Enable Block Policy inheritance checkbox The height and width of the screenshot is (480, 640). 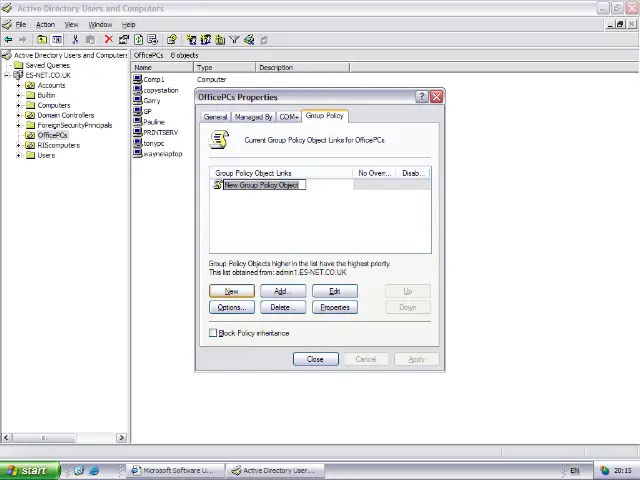pos(213,333)
